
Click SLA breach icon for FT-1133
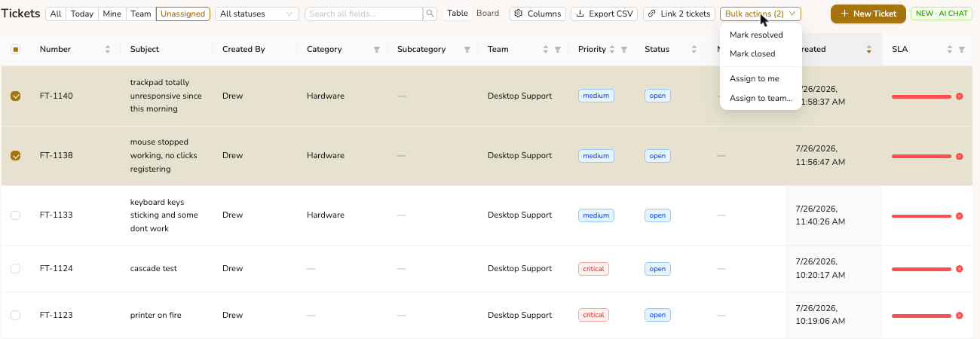coord(960,215)
